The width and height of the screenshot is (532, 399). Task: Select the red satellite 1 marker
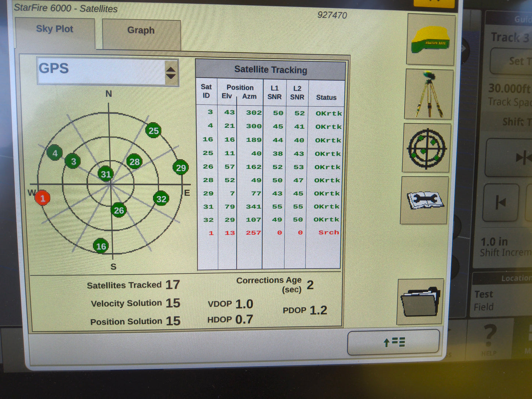[43, 198]
